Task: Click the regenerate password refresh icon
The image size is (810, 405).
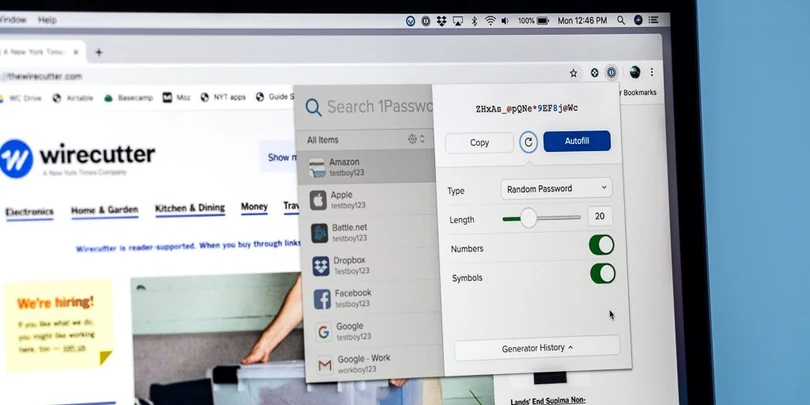Action: point(528,142)
